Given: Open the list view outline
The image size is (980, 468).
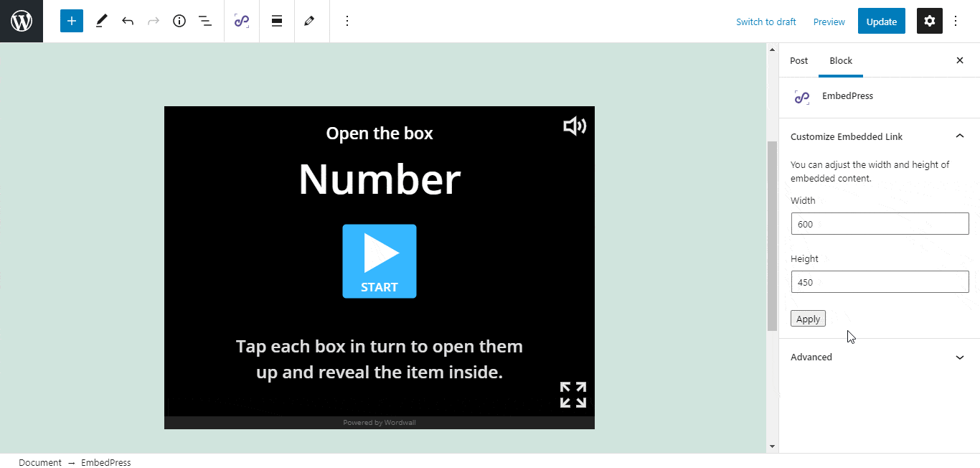Looking at the screenshot, I should tap(205, 21).
